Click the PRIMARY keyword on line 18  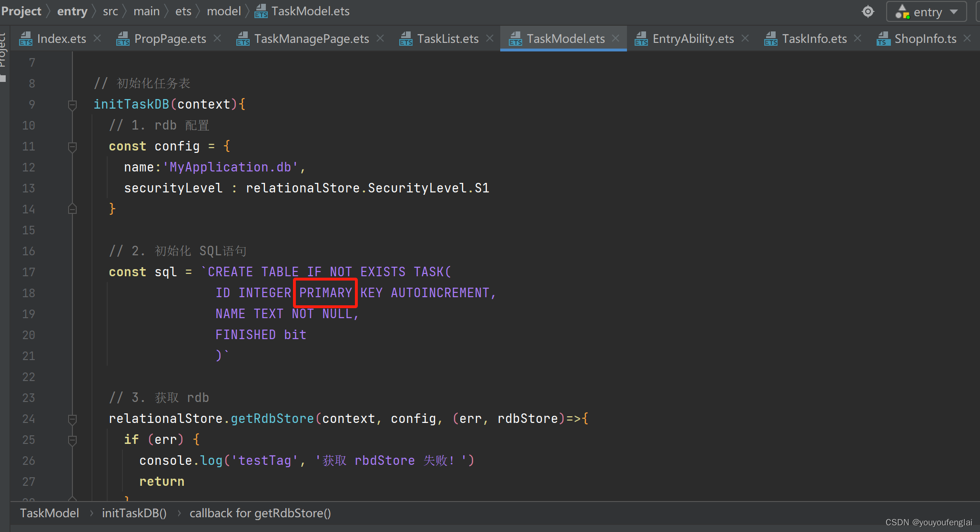(325, 292)
